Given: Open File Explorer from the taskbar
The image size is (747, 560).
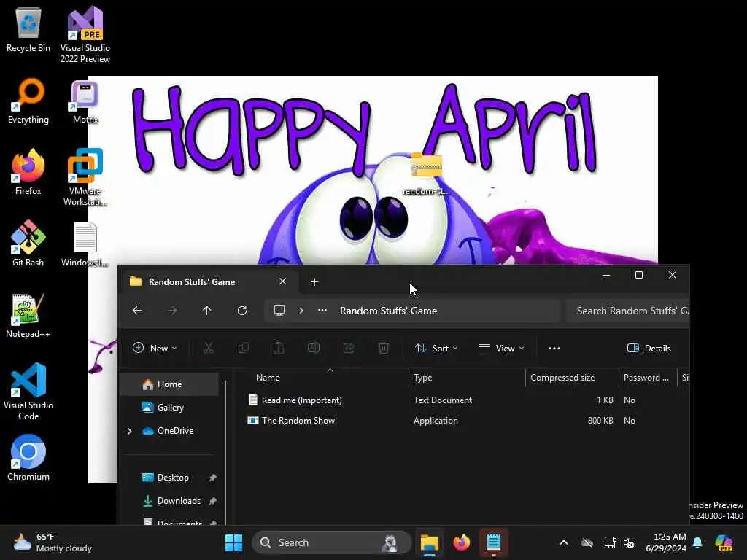Looking at the screenshot, I should click(x=429, y=542).
